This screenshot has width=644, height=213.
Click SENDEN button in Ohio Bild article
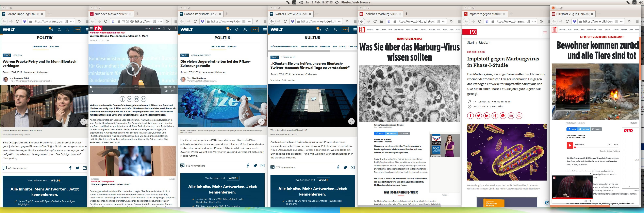coord(596,129)
